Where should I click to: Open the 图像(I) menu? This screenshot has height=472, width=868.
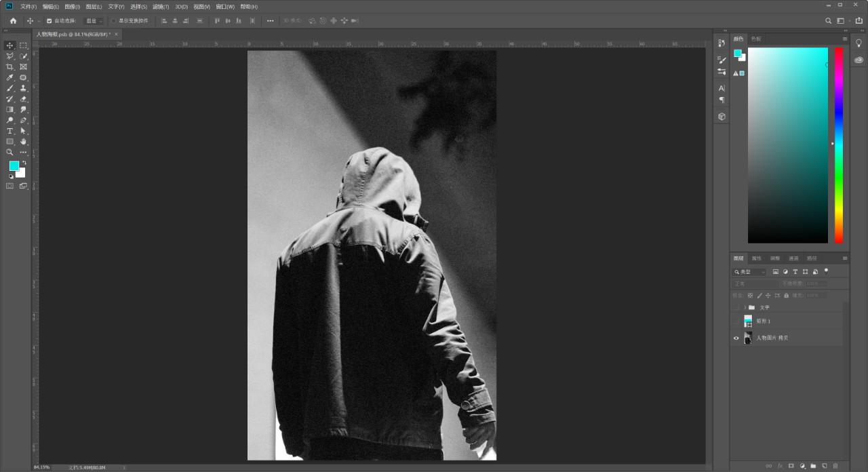[73, 6]
